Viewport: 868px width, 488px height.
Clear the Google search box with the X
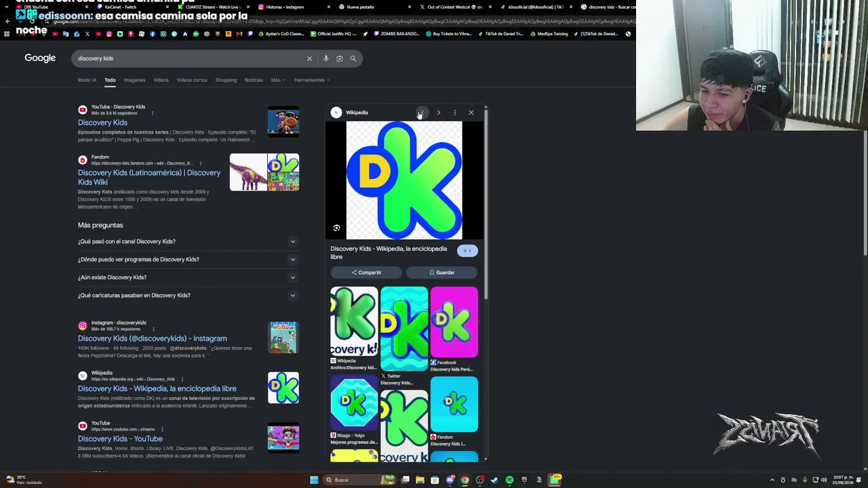pyautogui.click(x=309, y=58)
